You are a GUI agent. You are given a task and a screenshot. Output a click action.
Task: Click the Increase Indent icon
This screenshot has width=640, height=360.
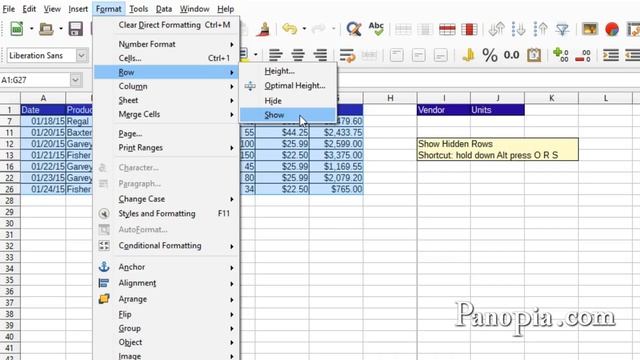(x=611, y=55)
